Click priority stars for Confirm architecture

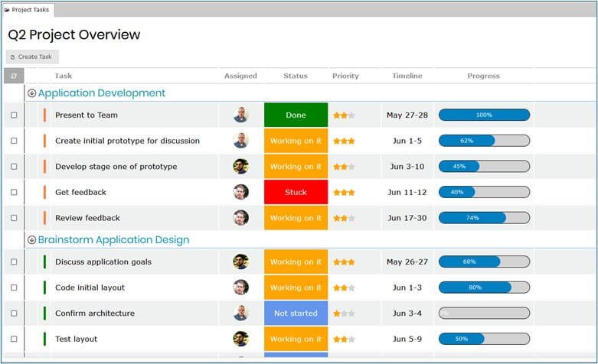343,314
